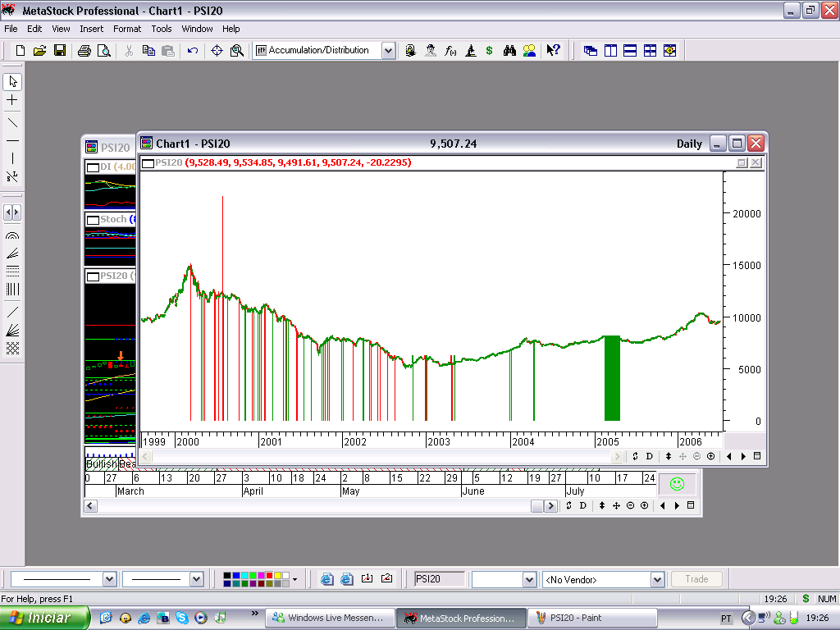Click the Trade button

pos(696,579)
